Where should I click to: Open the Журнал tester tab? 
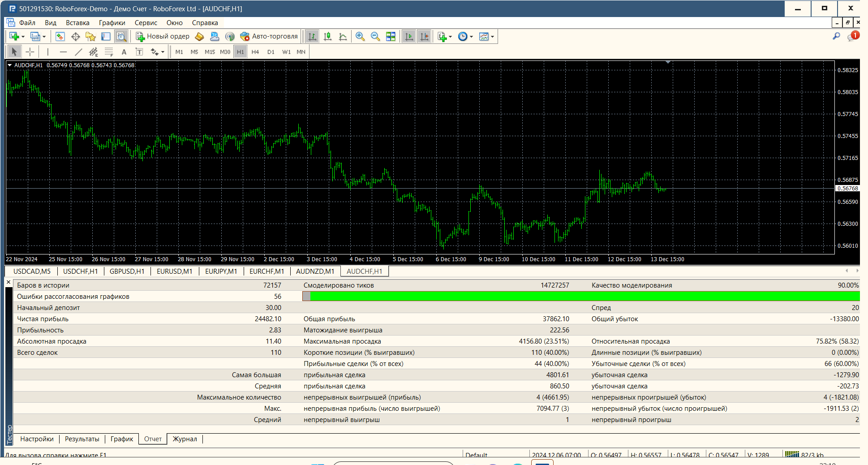[185, 439]
